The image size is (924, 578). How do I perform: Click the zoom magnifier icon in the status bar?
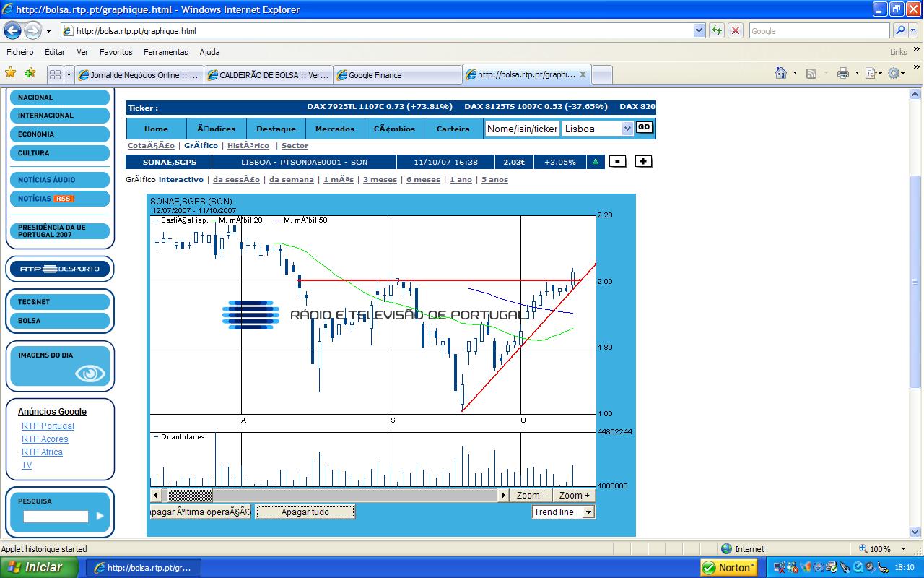click(x=863, y=549)
